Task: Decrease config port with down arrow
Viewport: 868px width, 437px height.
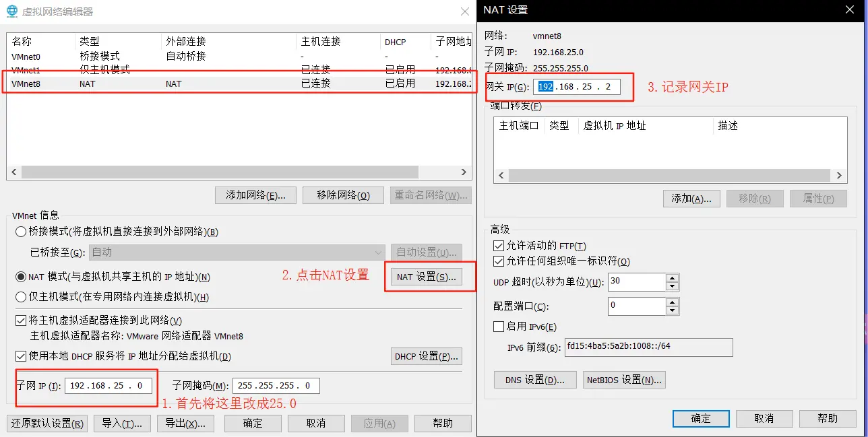Action: 672,310
